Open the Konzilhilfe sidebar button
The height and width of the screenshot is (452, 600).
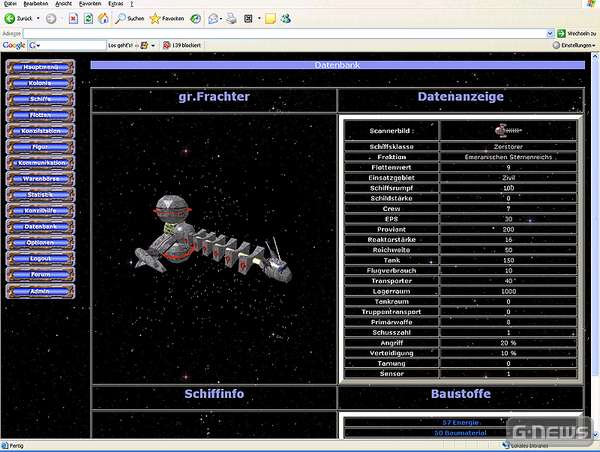pyautogui.click(x=41, y=211)
